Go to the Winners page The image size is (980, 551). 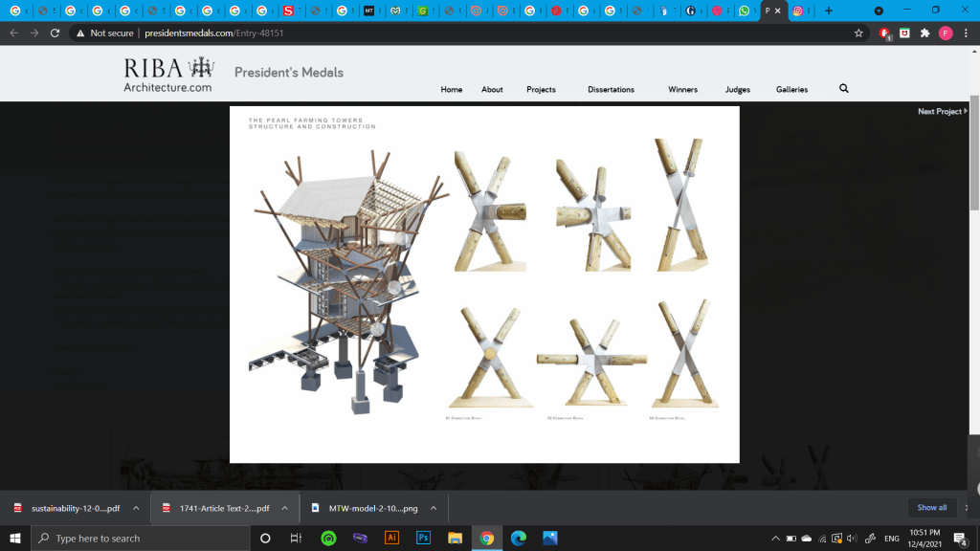682,90
